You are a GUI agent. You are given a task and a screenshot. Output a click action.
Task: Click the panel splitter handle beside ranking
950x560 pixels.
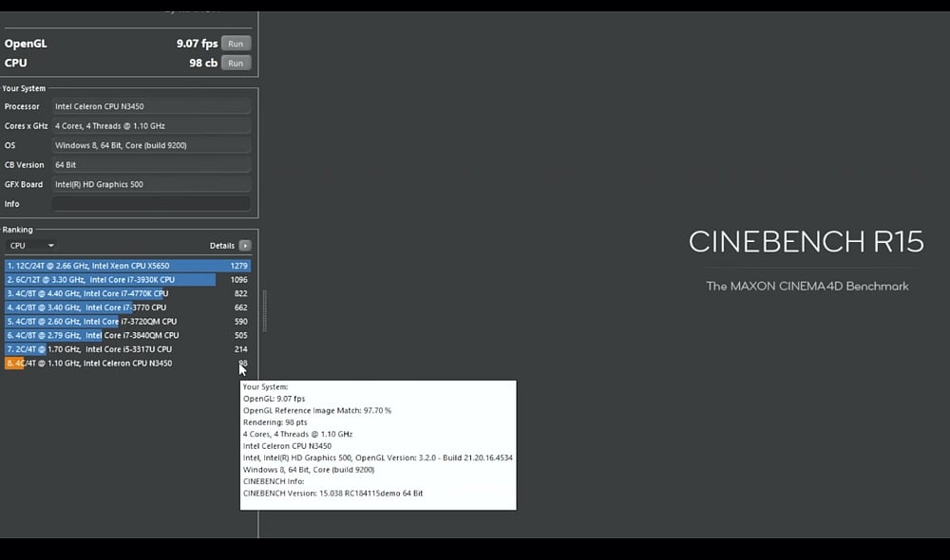tap(264, 310)
